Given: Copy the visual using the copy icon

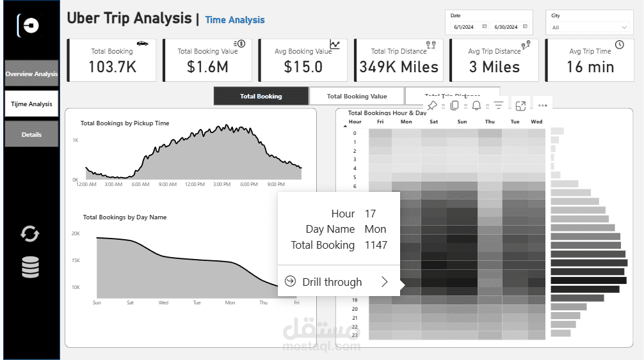Looking at the screenshot, I should coord(455,106).
